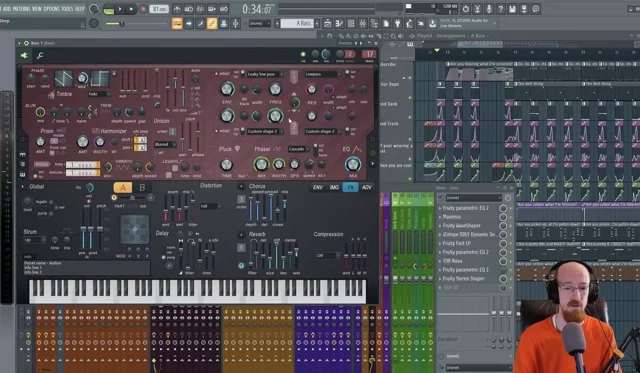The image size is (640, 373).
Task: Click the green plug icon in Harmor header
Action: click(24, 55)
